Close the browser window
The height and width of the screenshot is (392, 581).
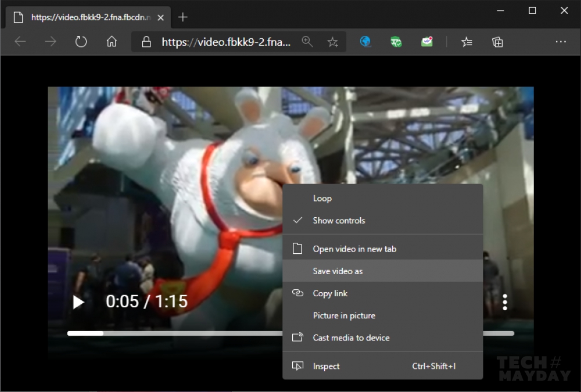click(x=564, y=11)
